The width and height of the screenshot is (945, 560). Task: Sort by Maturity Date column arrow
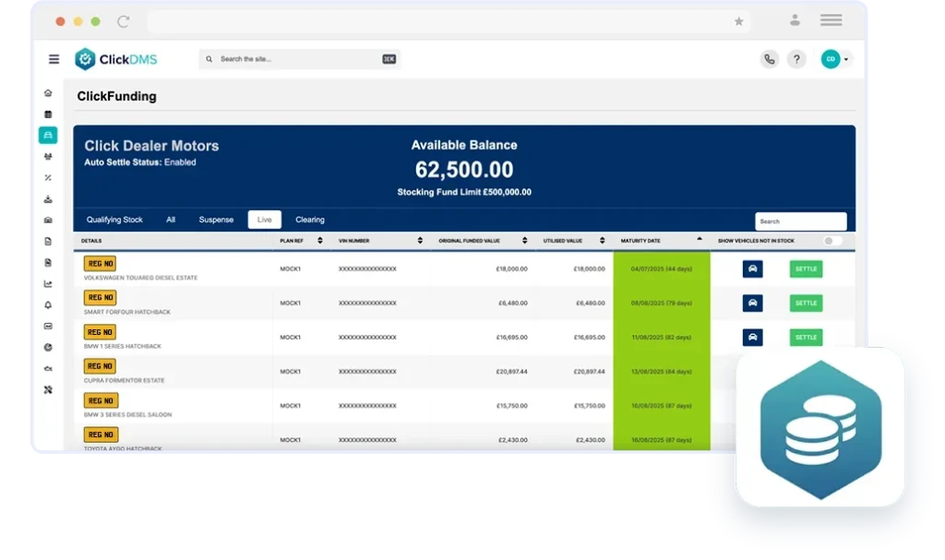(x=700, y=239)
